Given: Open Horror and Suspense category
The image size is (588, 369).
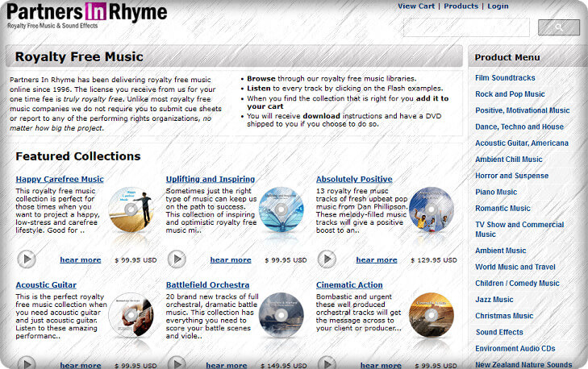Looking at the screenshot, I should click(510, 176).
